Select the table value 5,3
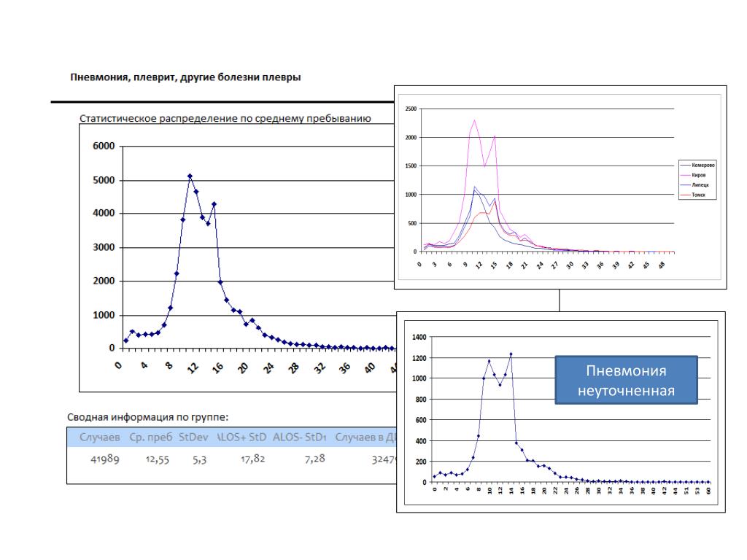This screenshot has width=747, height=560. pos(200,459)
